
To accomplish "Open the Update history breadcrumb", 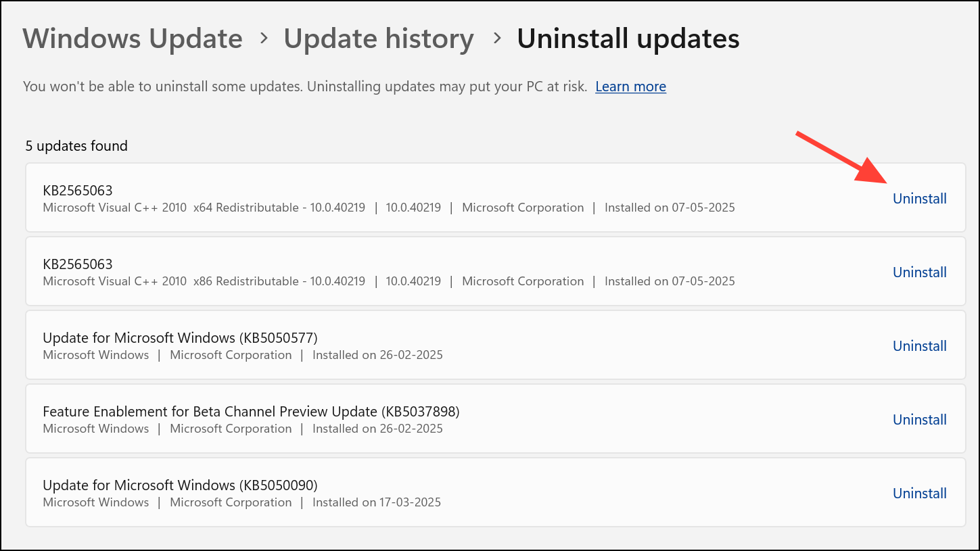I will (x=379, y=39).
